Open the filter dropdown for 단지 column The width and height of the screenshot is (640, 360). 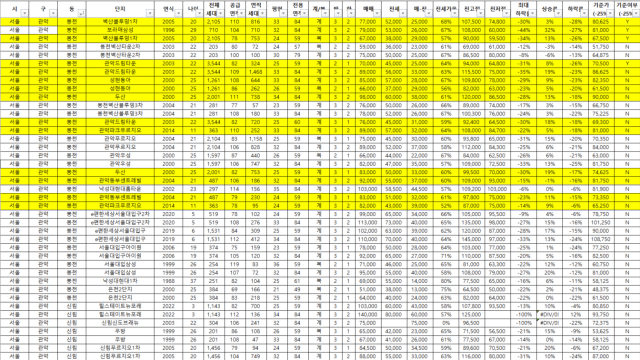(150, 13)
